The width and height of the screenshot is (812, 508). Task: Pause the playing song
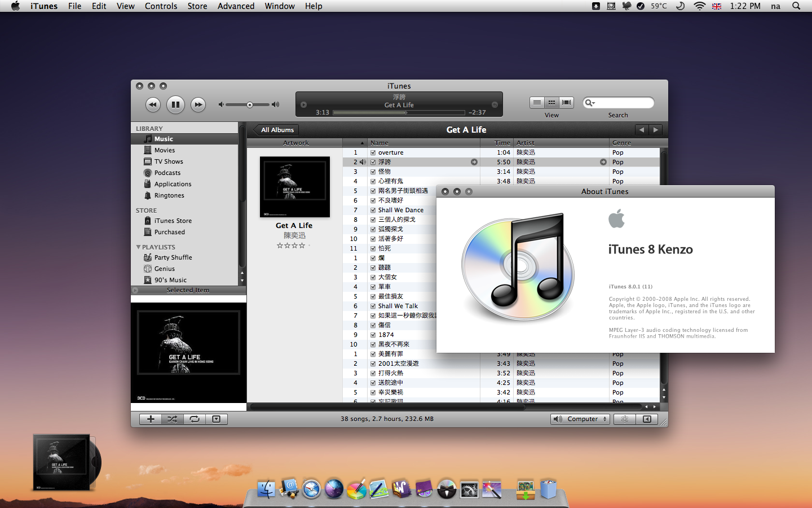coord(175,104)
